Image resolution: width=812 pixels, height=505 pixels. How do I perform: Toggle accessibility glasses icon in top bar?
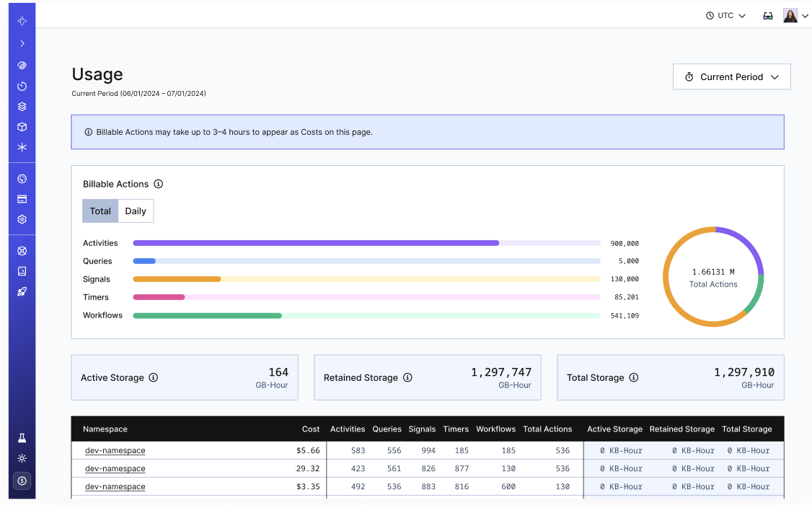coord(767,15)
